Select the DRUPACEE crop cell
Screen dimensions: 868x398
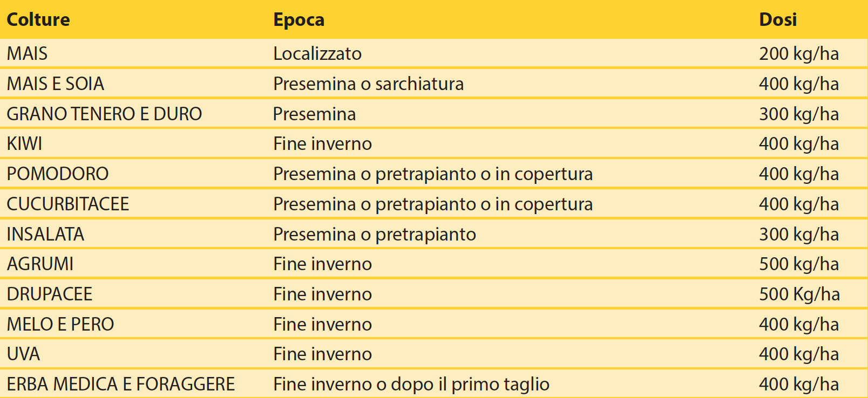point(50,294)
